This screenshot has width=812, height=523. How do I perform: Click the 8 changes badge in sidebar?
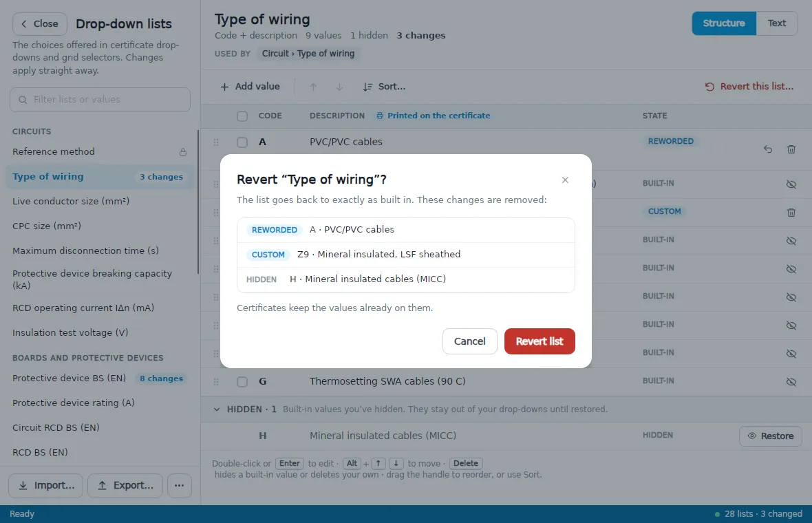[x=161, y=378]
